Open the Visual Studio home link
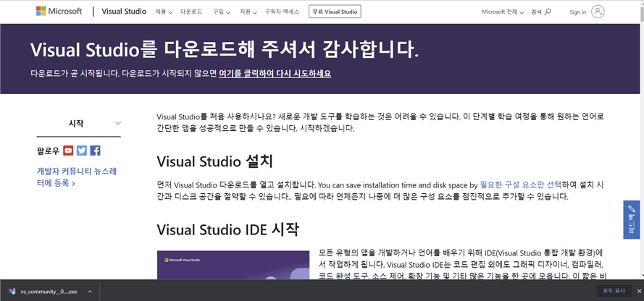The image size is (644, 301). 124,12
